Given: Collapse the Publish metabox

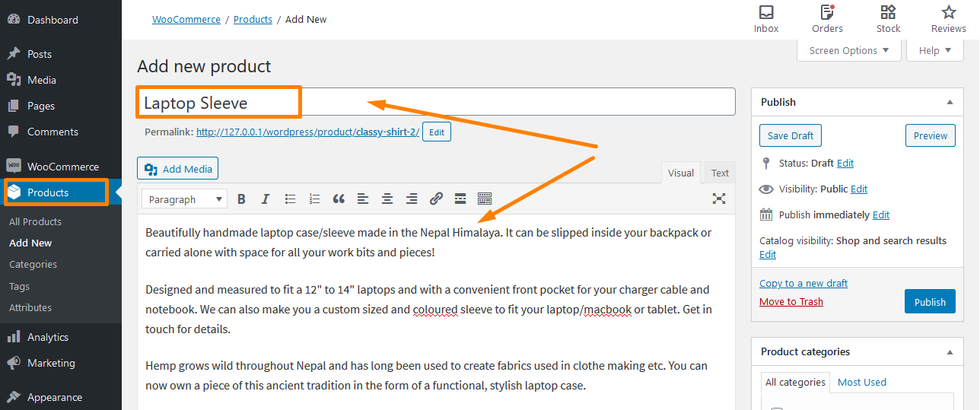Looking at the screenshot, I should (950, 102).
